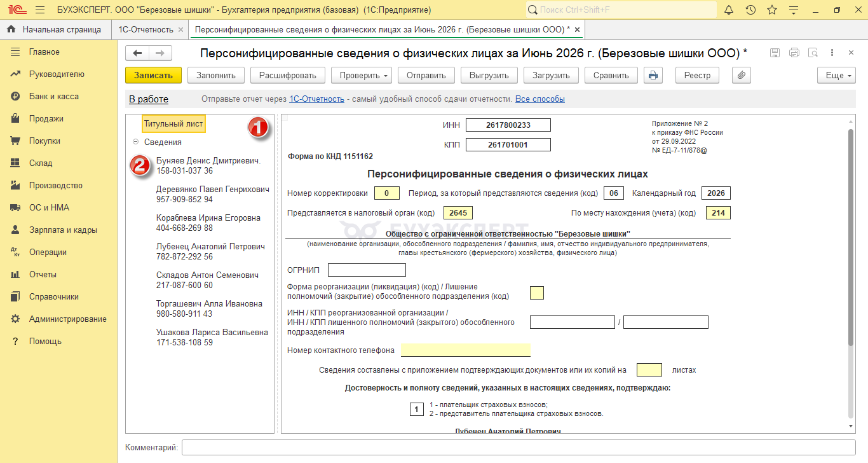868x463 pixels.
Task: Click the paperclip attachments icon
Action: click(742, 75)
